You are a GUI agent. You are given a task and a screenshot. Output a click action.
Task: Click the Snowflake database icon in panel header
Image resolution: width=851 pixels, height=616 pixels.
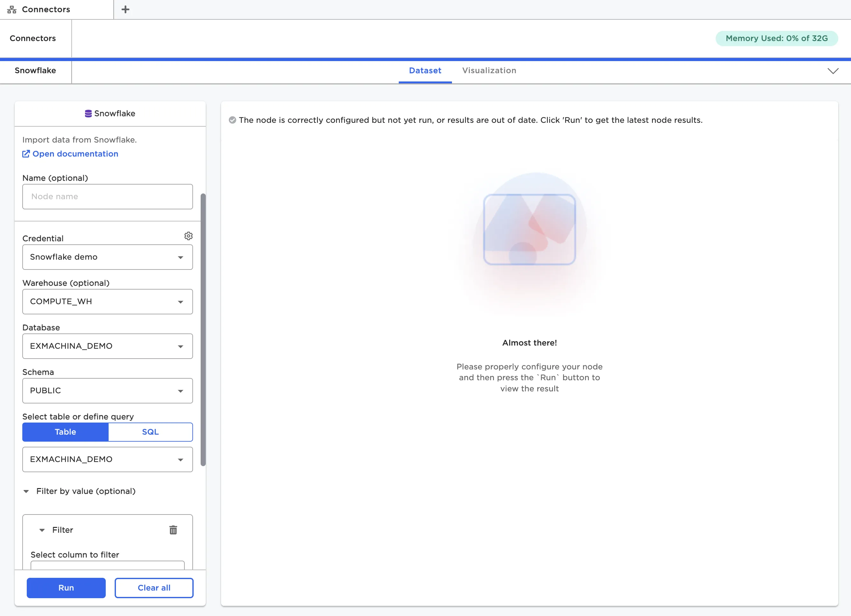88,114
